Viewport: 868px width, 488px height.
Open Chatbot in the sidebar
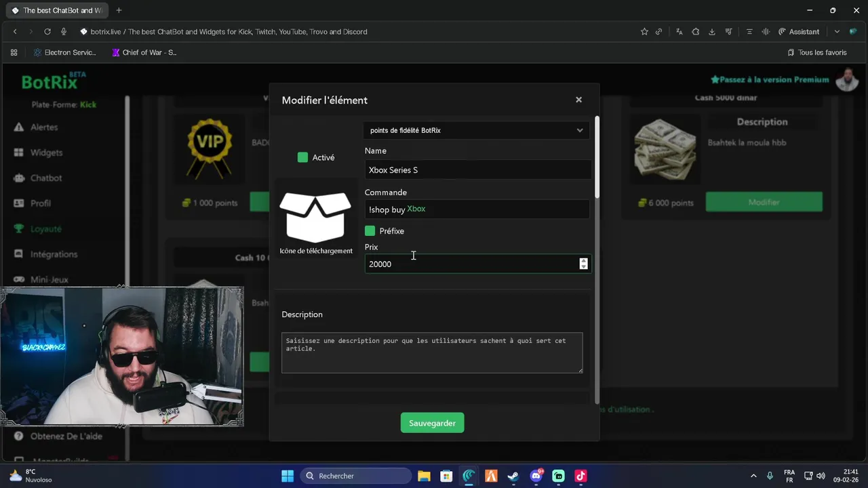pyautogui.click(x=46, y=178)
